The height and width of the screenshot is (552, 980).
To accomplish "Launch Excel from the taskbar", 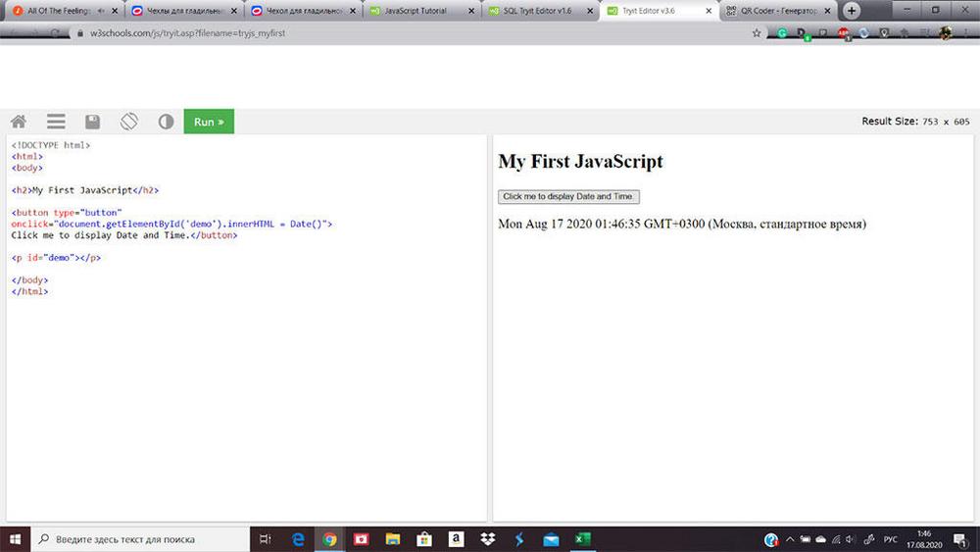I will point(580,538).
